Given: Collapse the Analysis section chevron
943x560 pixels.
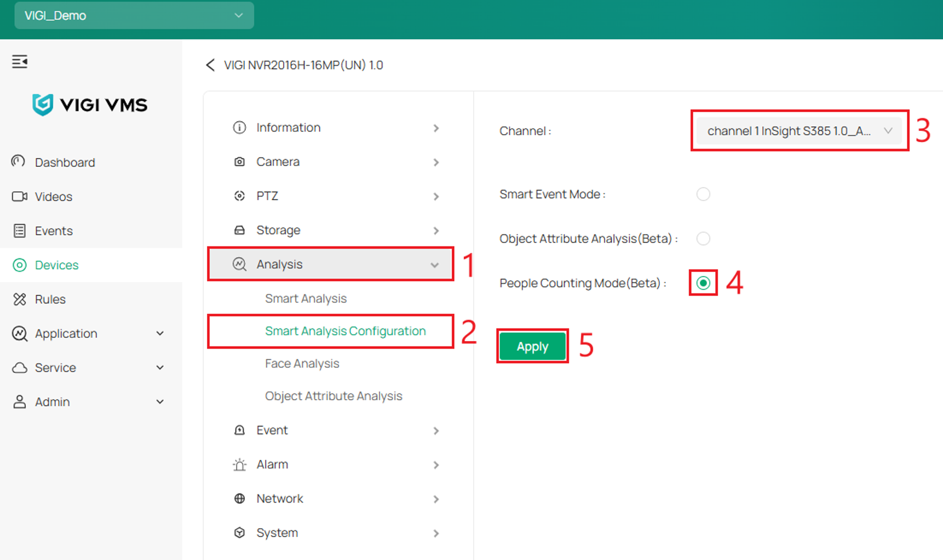Looking at the screenshot, I should 435,265.
